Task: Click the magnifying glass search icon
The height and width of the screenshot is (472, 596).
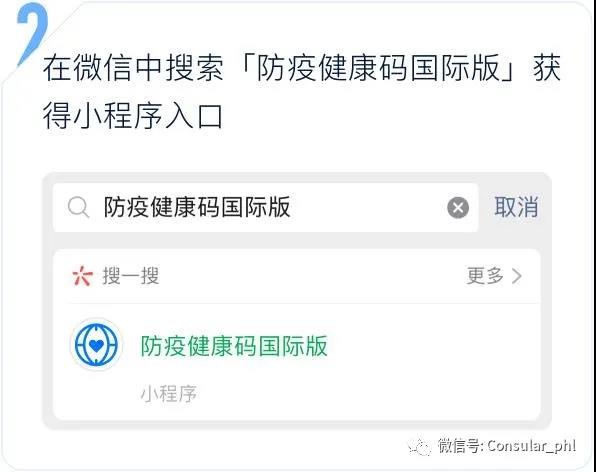Action: tap(78, 208)
